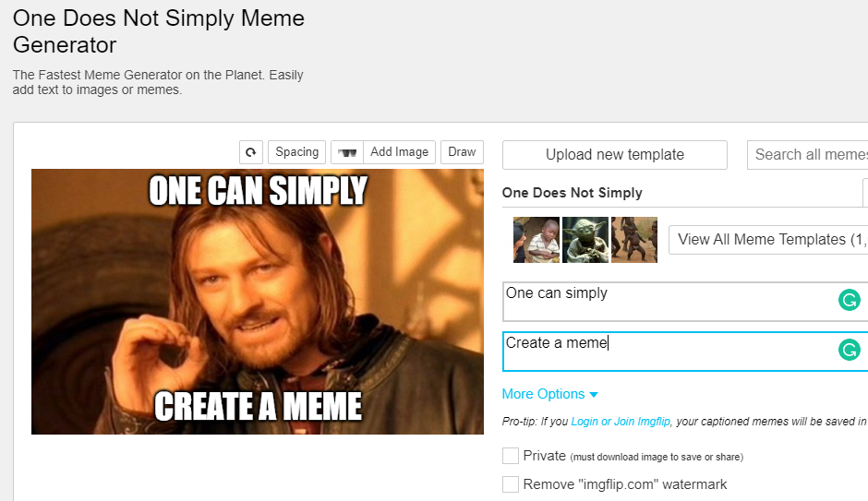Click the 'Create a meme' text box

pyautogui.click(x=685, y=352)
